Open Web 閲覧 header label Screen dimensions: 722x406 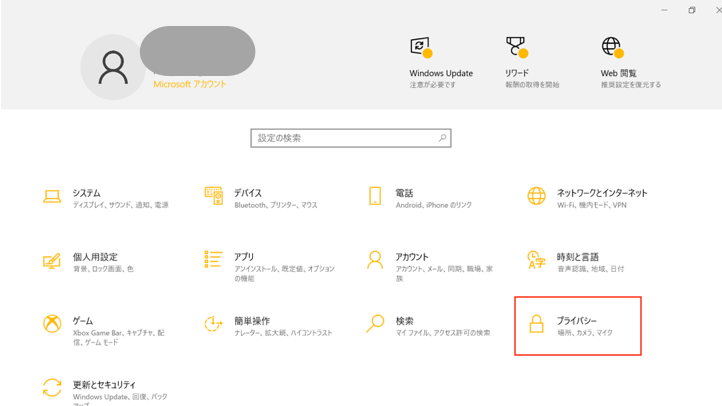coord(619,73)
